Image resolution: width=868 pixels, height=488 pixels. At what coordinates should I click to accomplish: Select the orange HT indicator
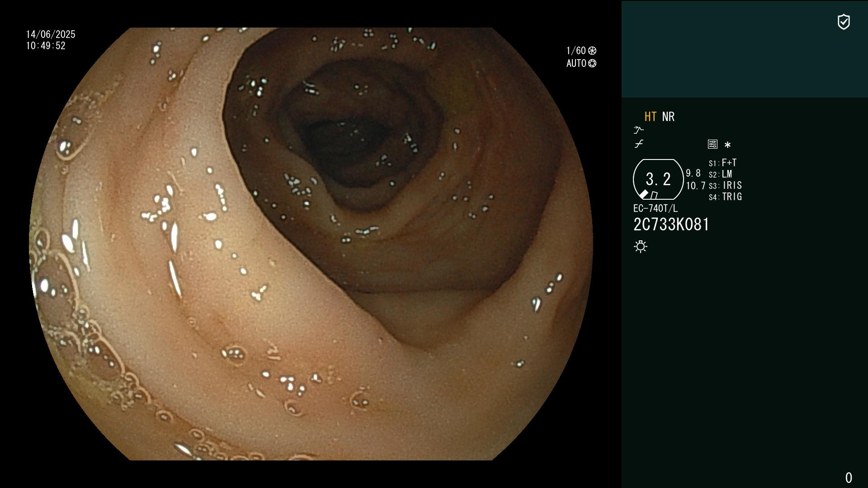tap(651, 117)
